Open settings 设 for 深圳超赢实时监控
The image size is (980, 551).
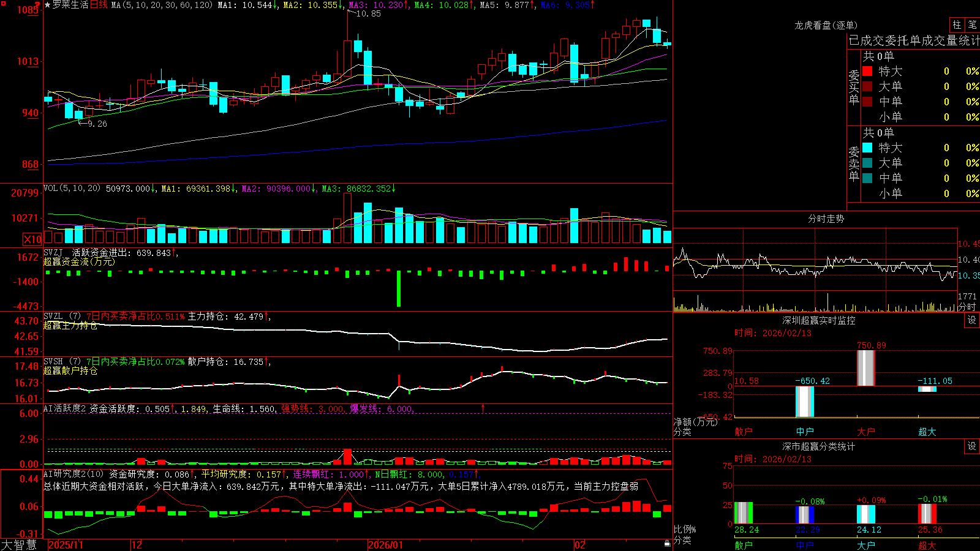click(972, 320)
